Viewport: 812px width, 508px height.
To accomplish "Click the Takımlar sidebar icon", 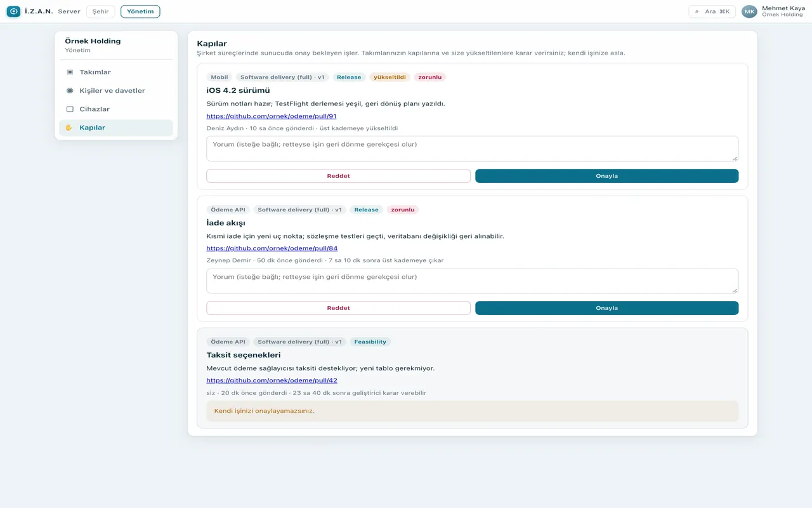I will (x=70, y=72).
